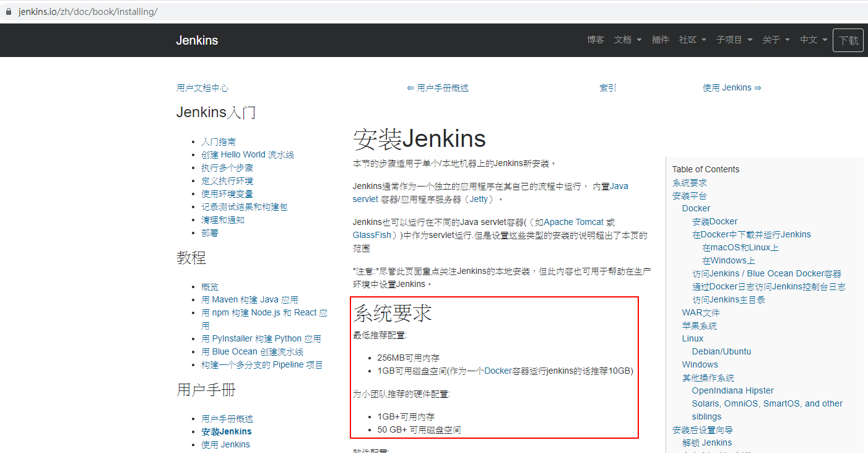Open sidebar 使用 Jenkins under 用户手册

(x=225, y=445)
